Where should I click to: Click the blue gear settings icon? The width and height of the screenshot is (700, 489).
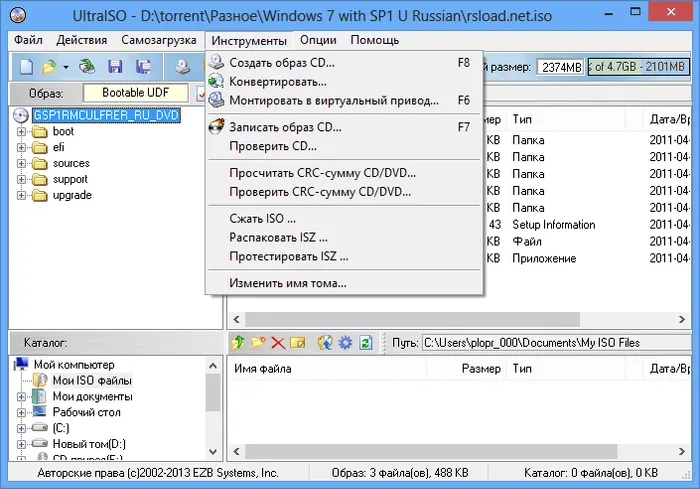(345, 343)
